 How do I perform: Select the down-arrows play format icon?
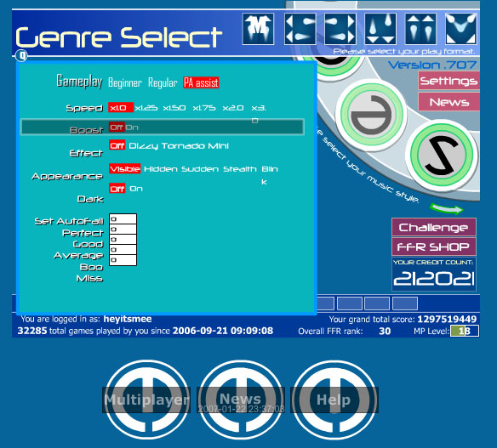click(380, 29)
